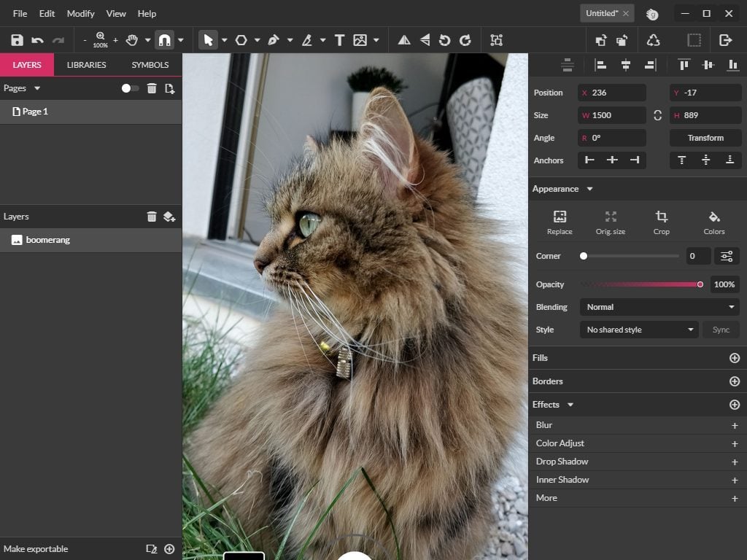The image size is (747, 560).
Task: Open the Pointer tool options arrow
Action: [x=225, y=41]
